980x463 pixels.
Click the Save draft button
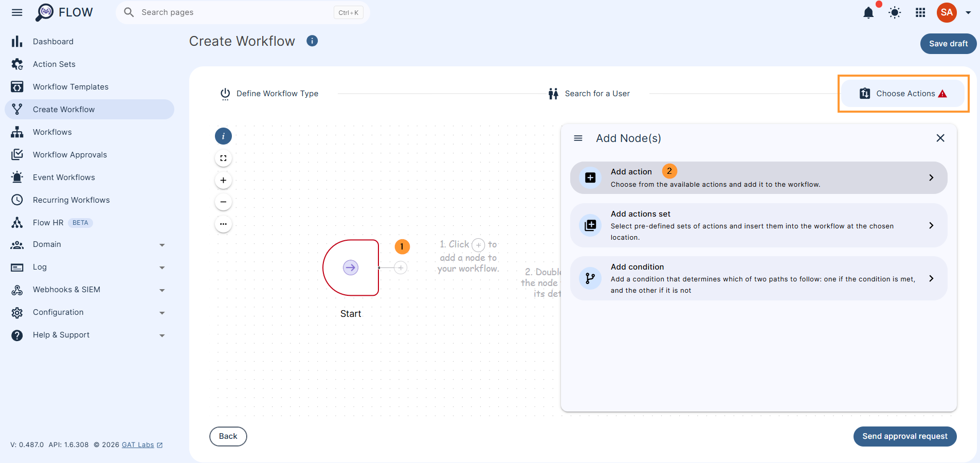[x=948, y=44]
